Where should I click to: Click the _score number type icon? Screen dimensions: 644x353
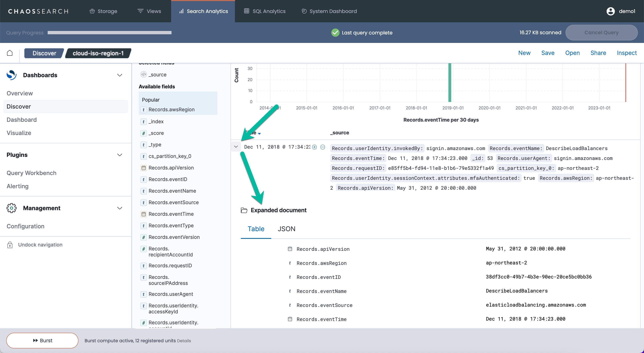coord(143,133)
